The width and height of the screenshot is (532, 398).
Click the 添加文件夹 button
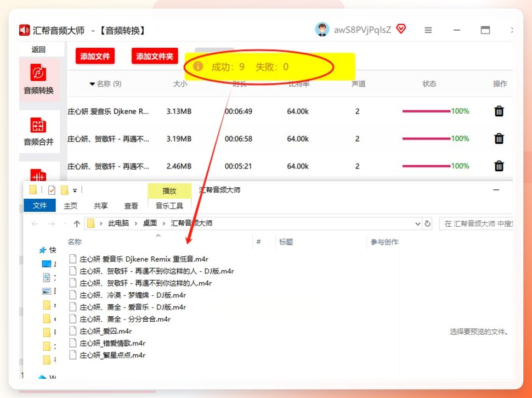pos(155,56)
